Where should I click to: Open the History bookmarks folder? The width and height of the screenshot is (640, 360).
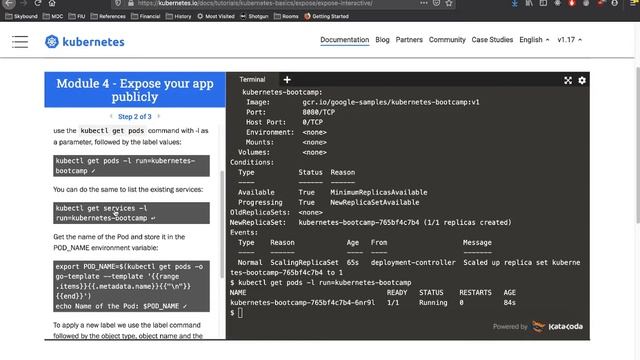tap(179, 16)
